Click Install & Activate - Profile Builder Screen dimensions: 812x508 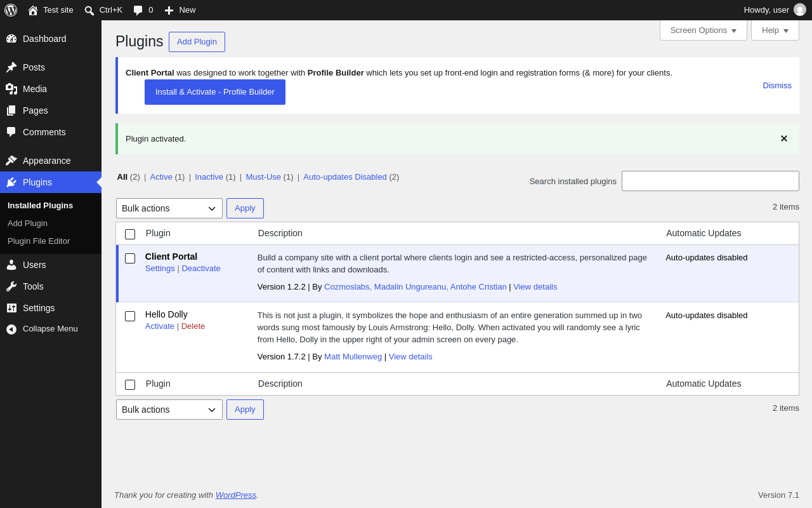click(x=215, y=92)
